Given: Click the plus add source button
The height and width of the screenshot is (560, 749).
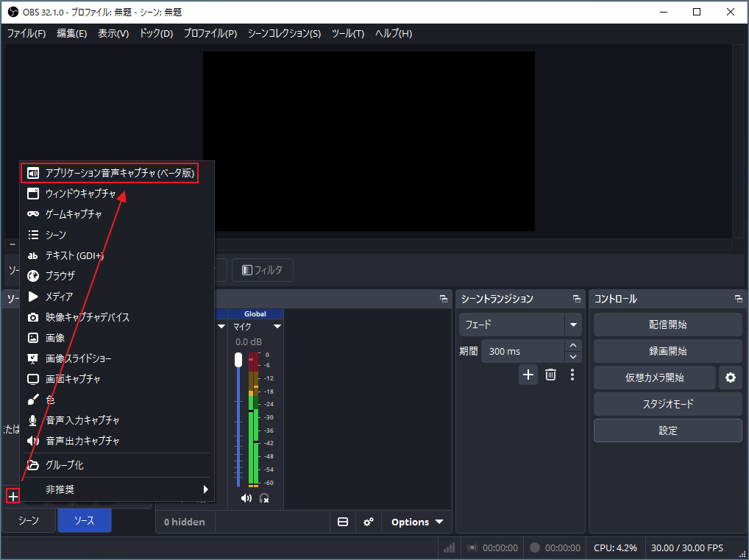Looking at the screenshot, I should (13, 497).
